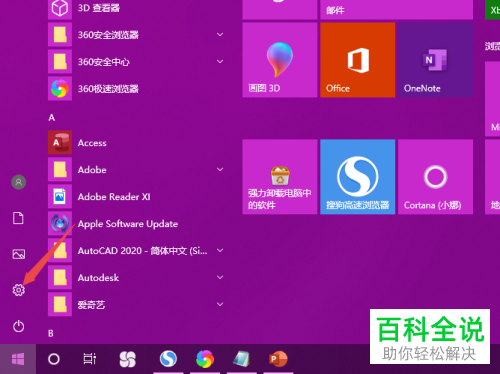Open the Office tile
Screen dimensions: 500x374
358,60
